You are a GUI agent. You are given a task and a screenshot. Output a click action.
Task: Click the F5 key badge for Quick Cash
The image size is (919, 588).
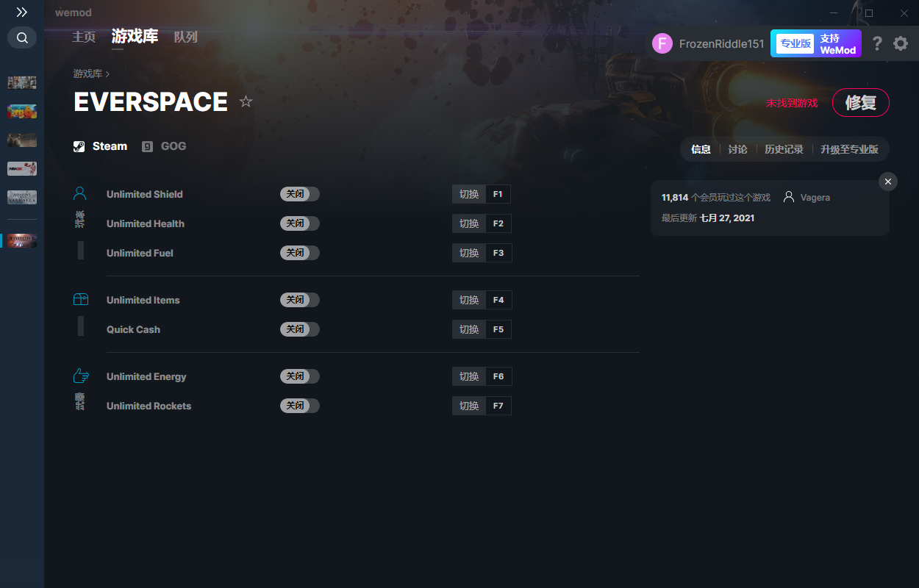pos(498,329)
